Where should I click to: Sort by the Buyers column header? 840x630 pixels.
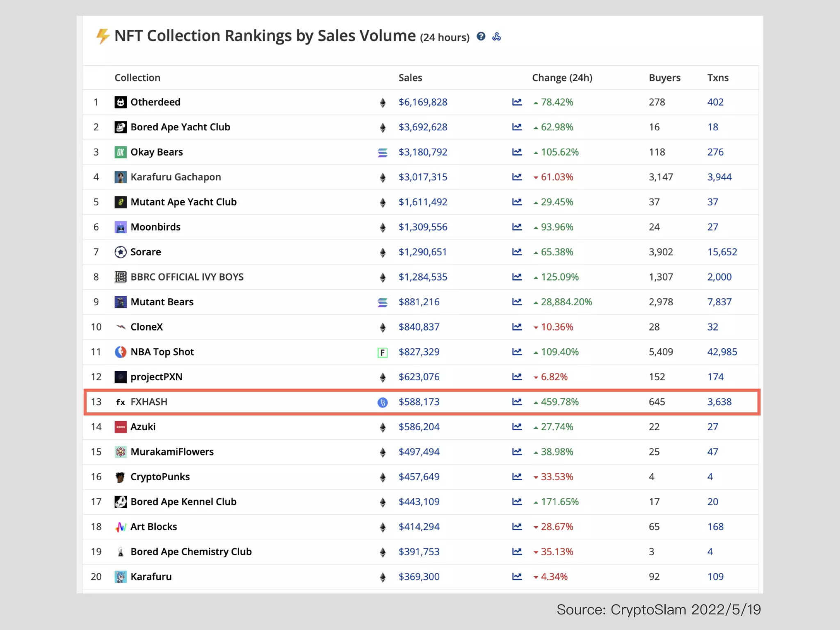coord(664,78)
